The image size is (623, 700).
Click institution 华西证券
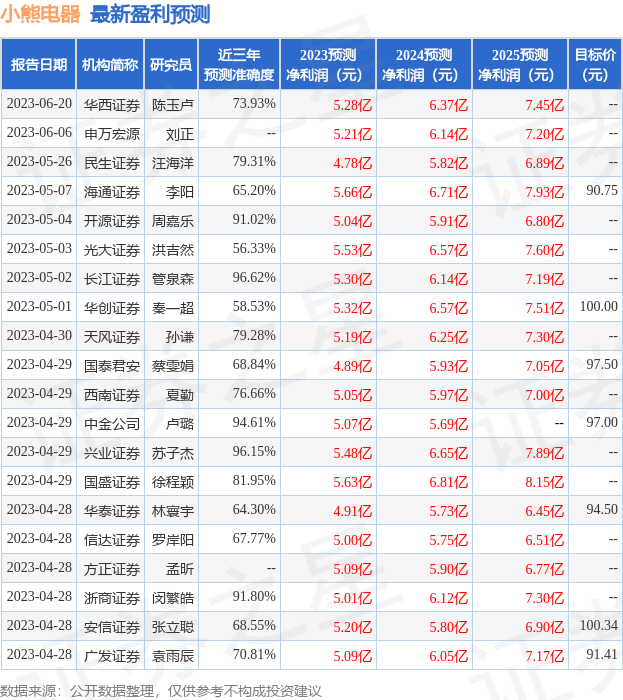[x=112, y=104]
